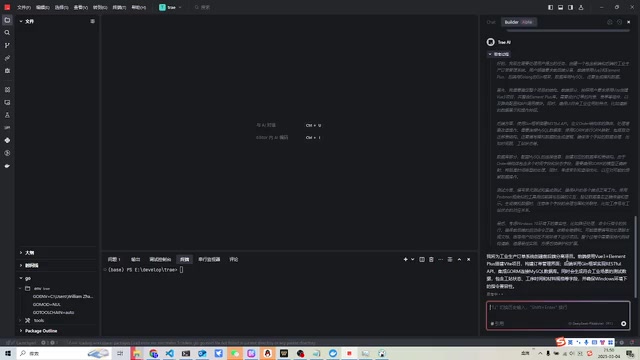Open the terminal panel more actions ellipsis
The image size is (640, 360).
[x=440, y=259]
